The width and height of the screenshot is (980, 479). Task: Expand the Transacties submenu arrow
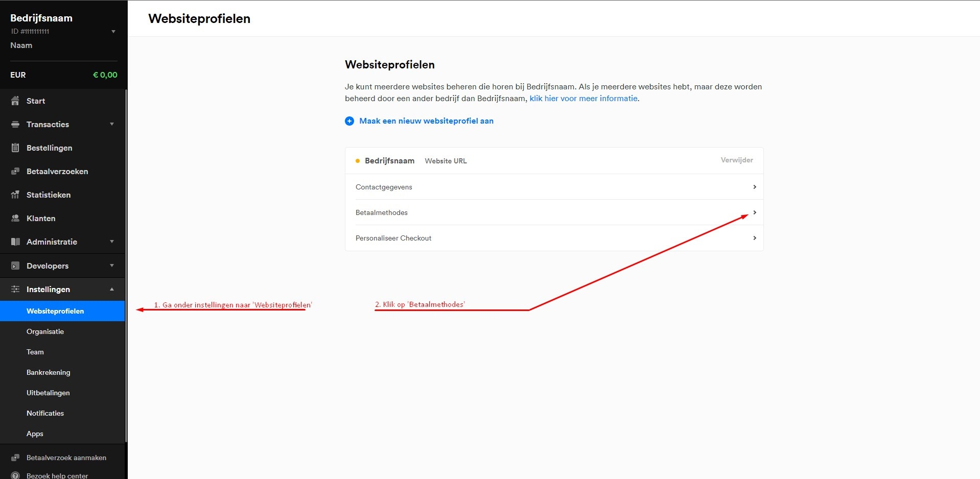click(x=112, y=124)
